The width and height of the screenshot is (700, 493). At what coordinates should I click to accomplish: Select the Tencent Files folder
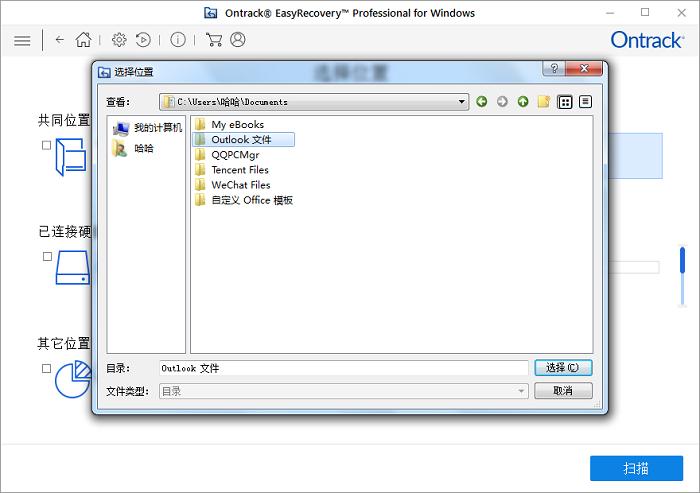pos(232,170)
